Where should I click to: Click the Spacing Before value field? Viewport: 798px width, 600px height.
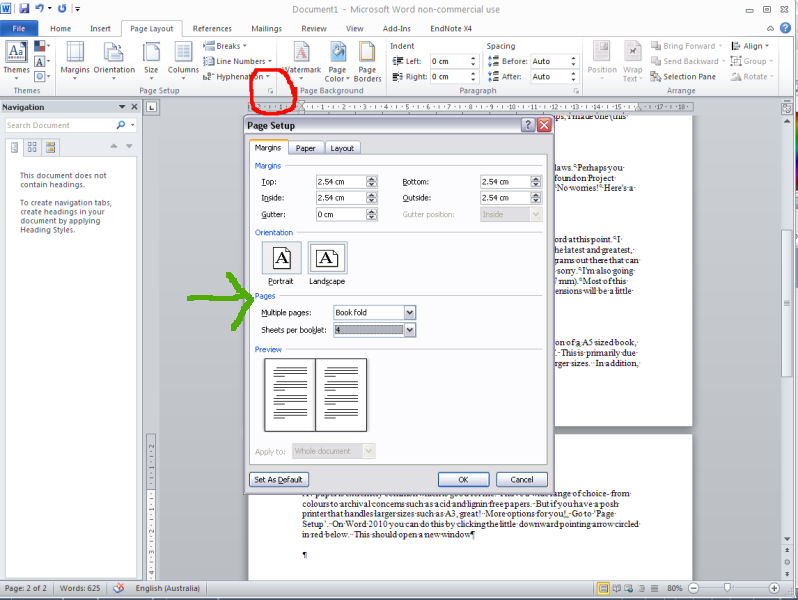point(550,61)
